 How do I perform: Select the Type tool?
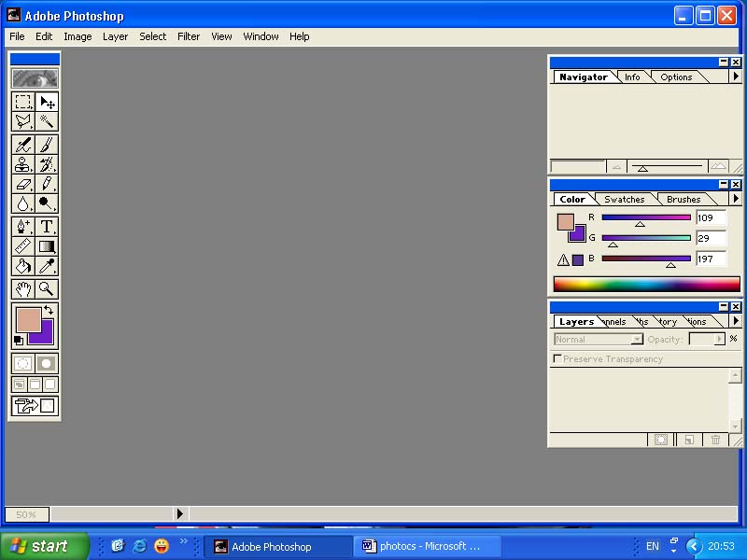click(x=47, y=227)
